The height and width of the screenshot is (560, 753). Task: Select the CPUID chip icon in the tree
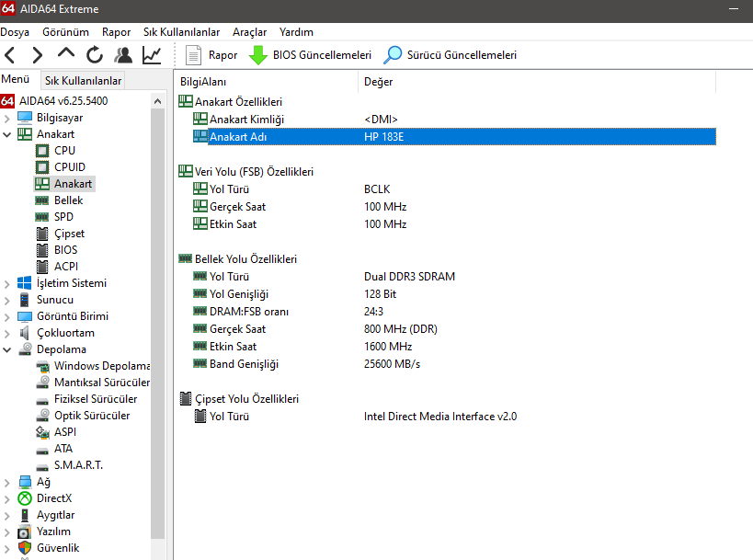click(x=42, y=167)
